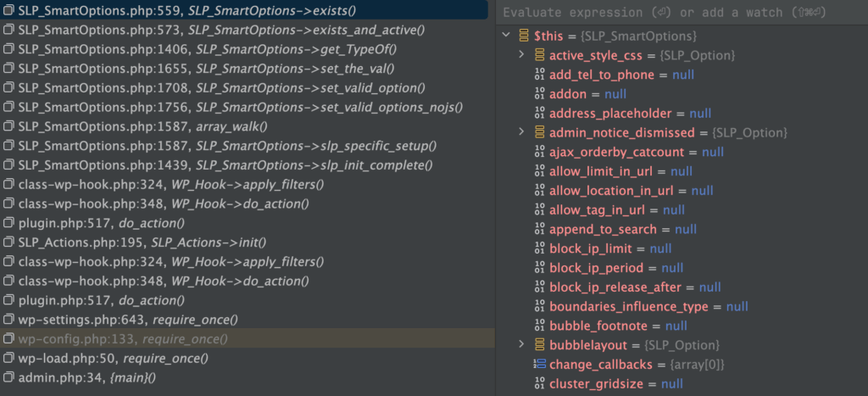Viewport: 868px width, 396px height.
Task: Click the frame icon beside admin.php:34 {main}()
Action: (x=8, y=377)
